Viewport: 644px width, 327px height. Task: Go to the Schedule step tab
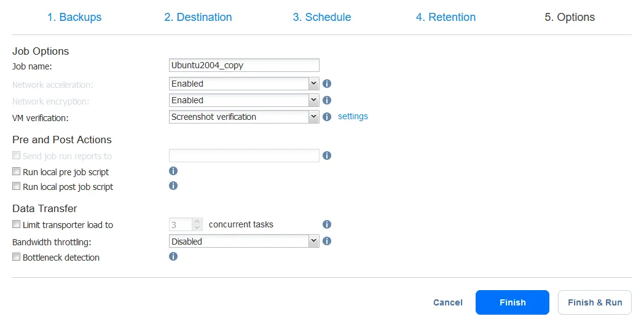321,17
